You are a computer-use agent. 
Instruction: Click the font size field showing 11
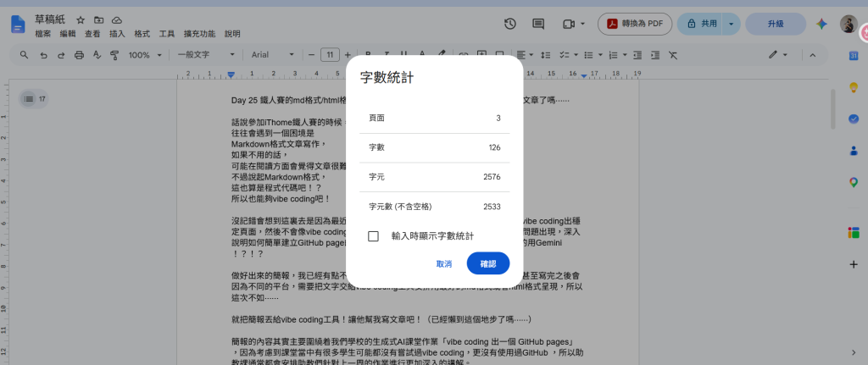tap(330, 55)
